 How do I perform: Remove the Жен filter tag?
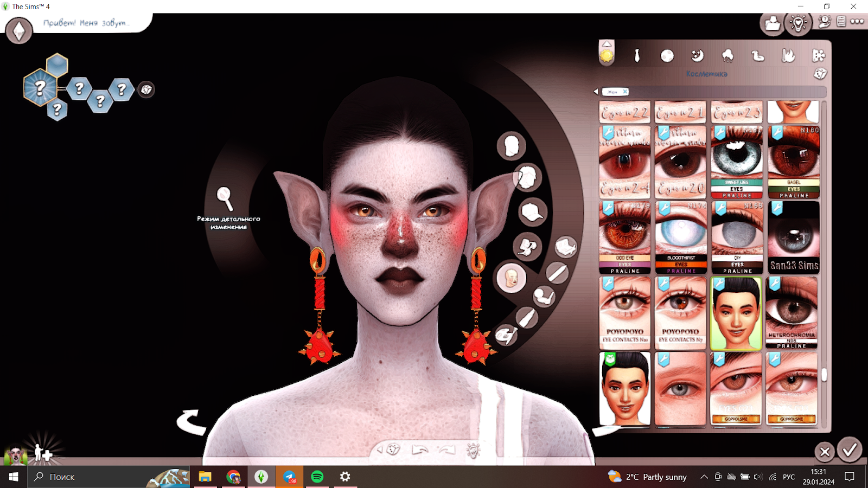(x=625, y=92)
